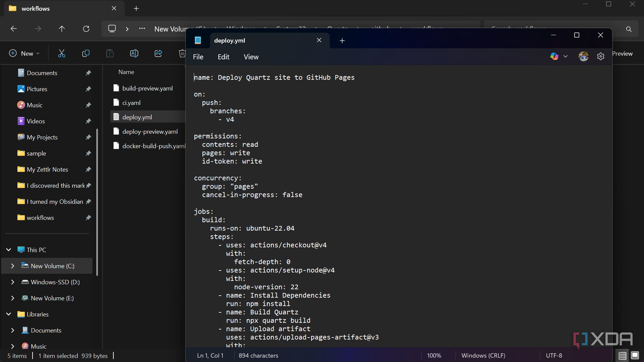Expand New Volume (C:) in the sidebar

13,266
